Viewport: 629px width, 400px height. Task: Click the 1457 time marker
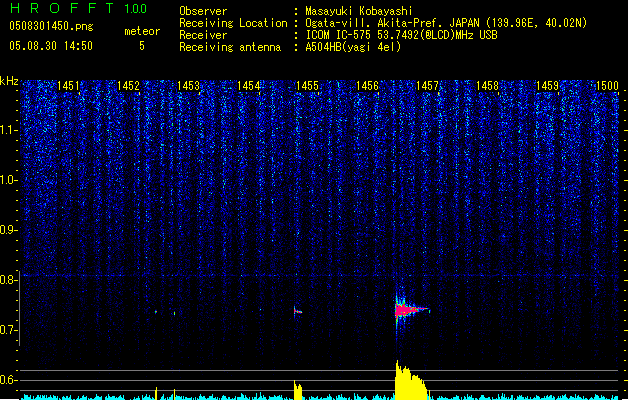coord(428,86)
